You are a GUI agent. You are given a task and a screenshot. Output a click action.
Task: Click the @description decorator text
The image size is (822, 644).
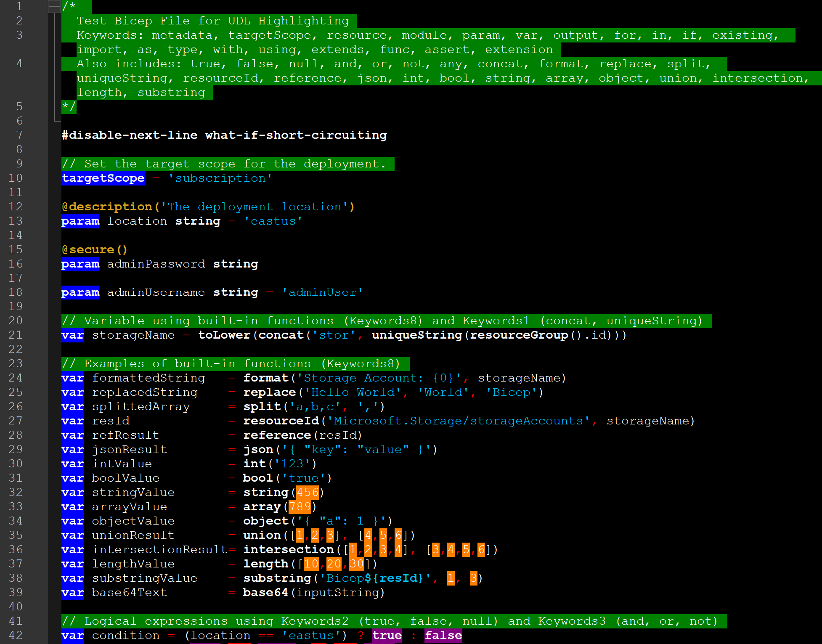click(107, 207)
